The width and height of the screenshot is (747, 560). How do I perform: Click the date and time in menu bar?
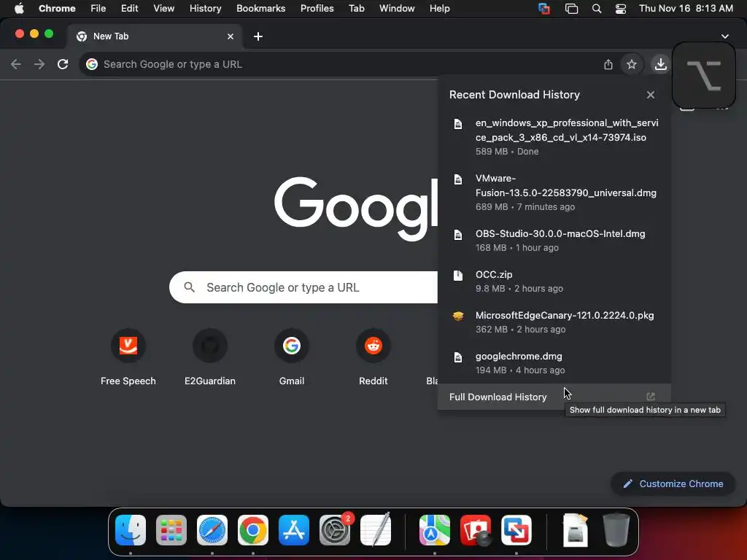(x=686, y=9)
